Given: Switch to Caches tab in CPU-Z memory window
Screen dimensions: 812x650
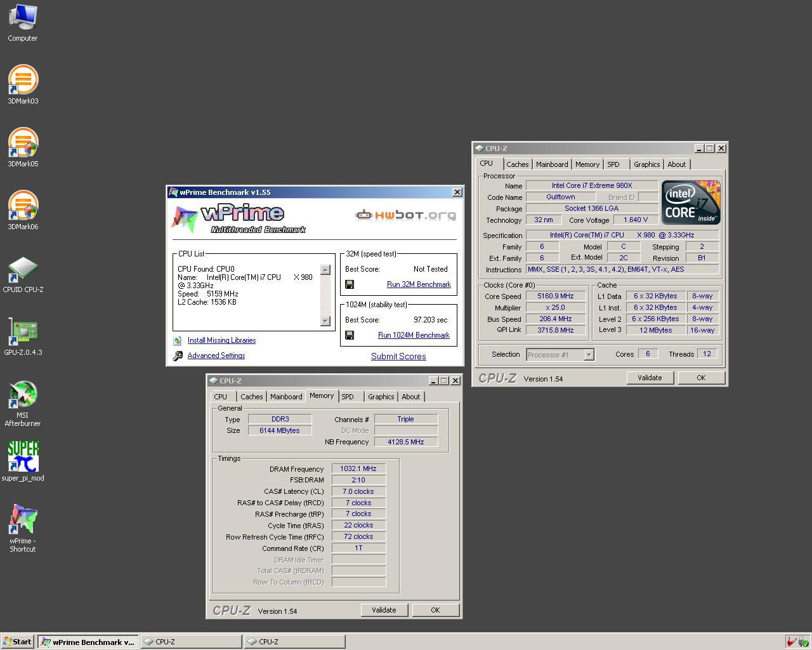Looking at the screenshot, I should (251, 397).
